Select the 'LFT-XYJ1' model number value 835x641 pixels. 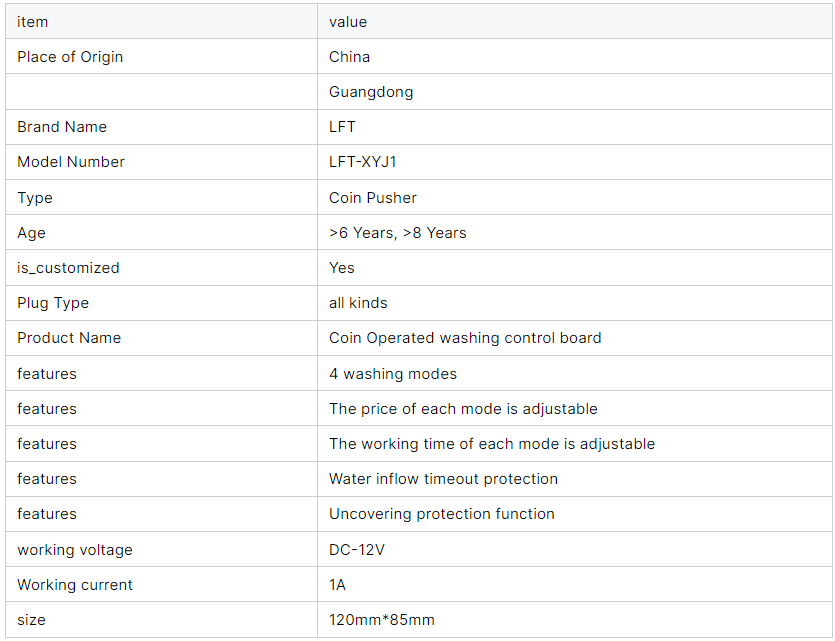click(x=363, y=162)
